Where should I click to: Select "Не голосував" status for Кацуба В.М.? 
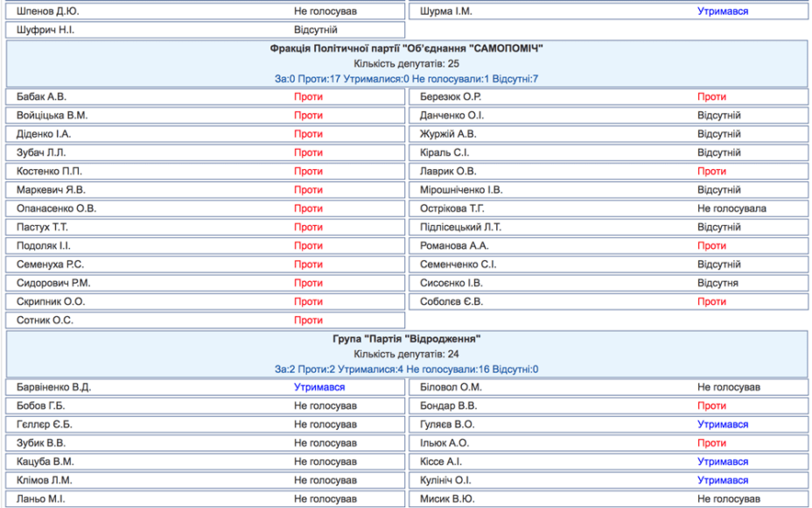tap(325, 462)
